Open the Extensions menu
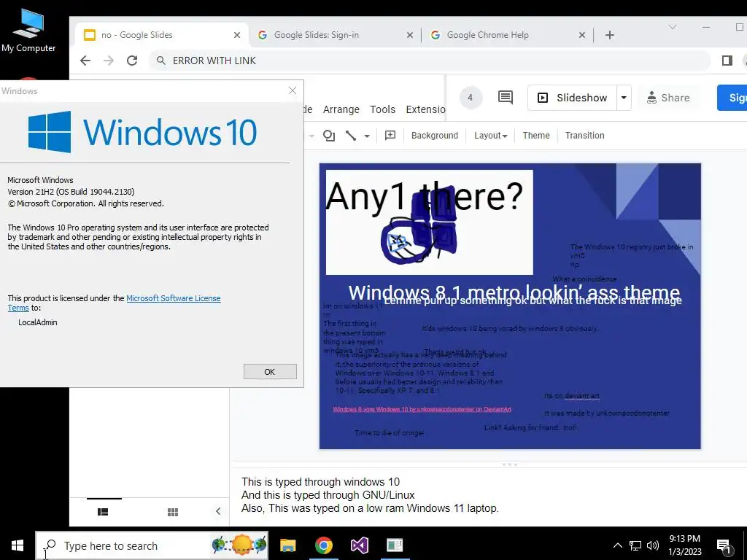The image size is (747, 560). point(425,109)
